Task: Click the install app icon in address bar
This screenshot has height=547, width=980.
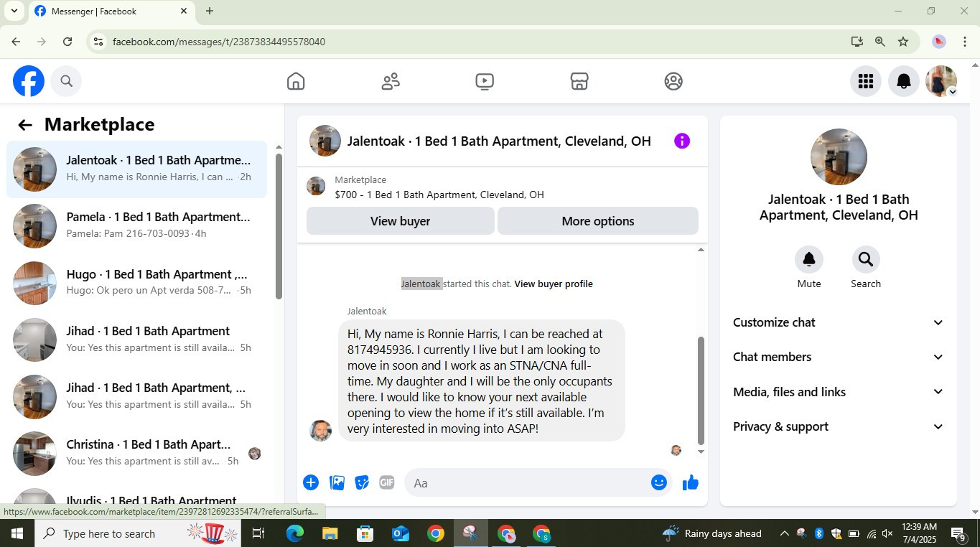Action: click(857, 42)
